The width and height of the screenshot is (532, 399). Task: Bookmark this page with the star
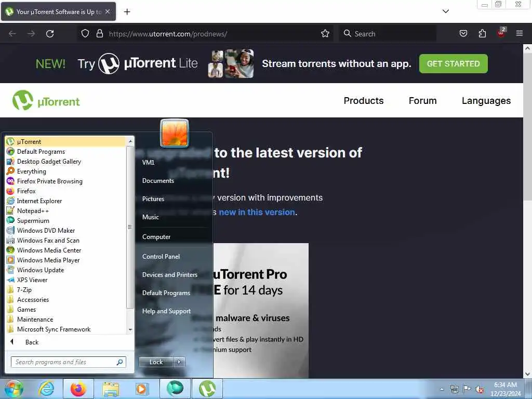coord(325,34)
